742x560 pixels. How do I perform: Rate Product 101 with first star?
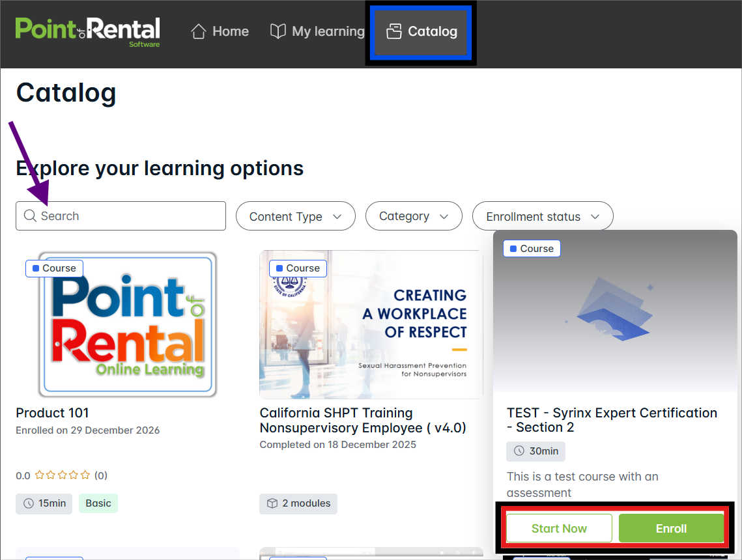click(39, 475)
